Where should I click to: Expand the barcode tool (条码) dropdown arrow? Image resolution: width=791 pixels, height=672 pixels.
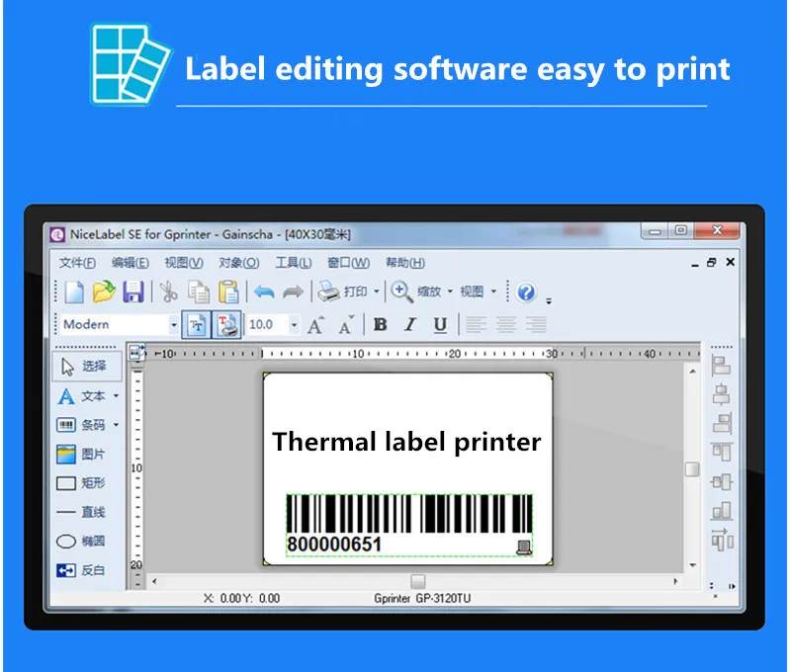point(116,425)
